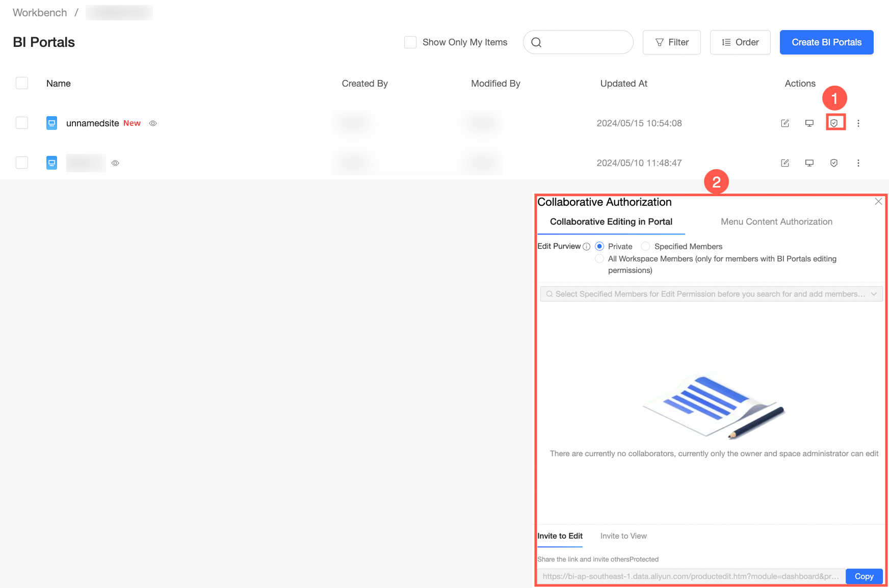Switch to Menu Content Authorization tab
This screenshot has height=588, width=889.
coord(776,222)
